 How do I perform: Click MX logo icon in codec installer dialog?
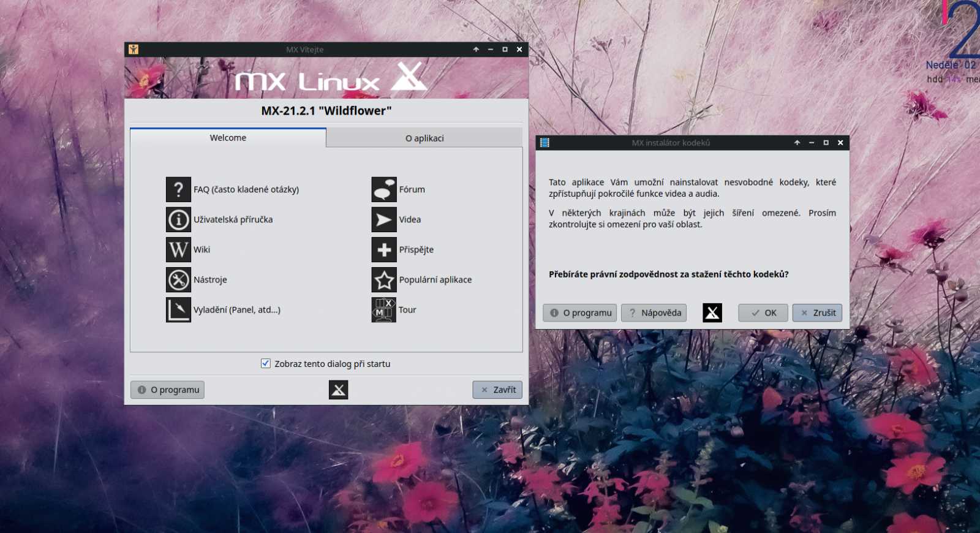(x=712, y=312)
